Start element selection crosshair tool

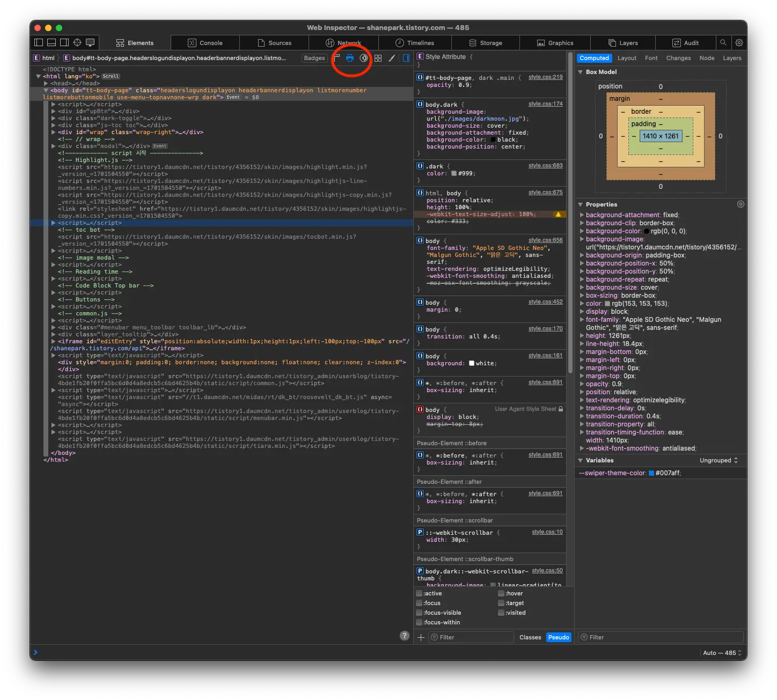pyautogui.click(x=77, y=42)
